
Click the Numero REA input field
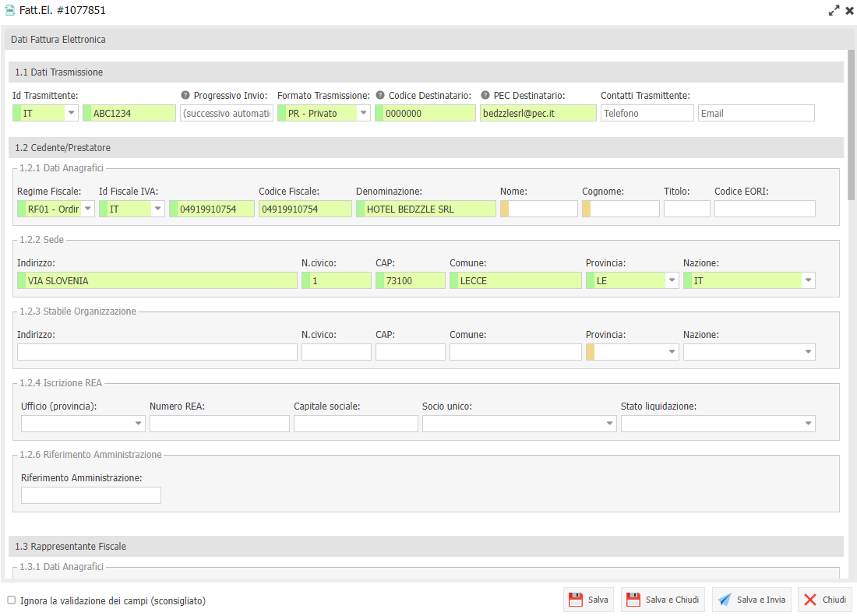coord(219,424)
